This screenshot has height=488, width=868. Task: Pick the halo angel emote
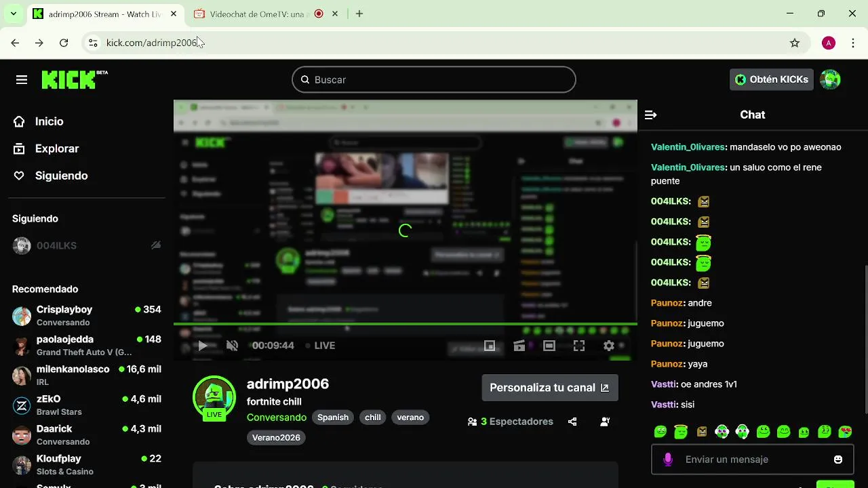coord(681,431)
